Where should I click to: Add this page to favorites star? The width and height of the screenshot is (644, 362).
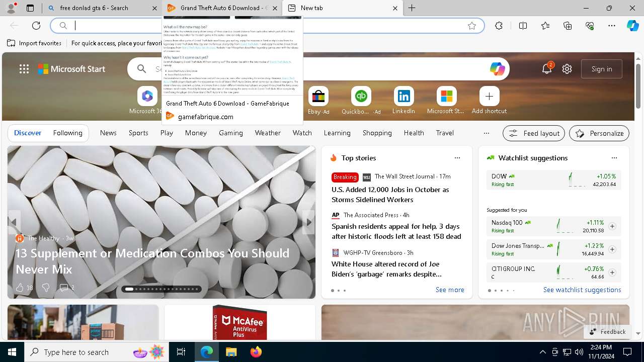[x=472, y=26]
